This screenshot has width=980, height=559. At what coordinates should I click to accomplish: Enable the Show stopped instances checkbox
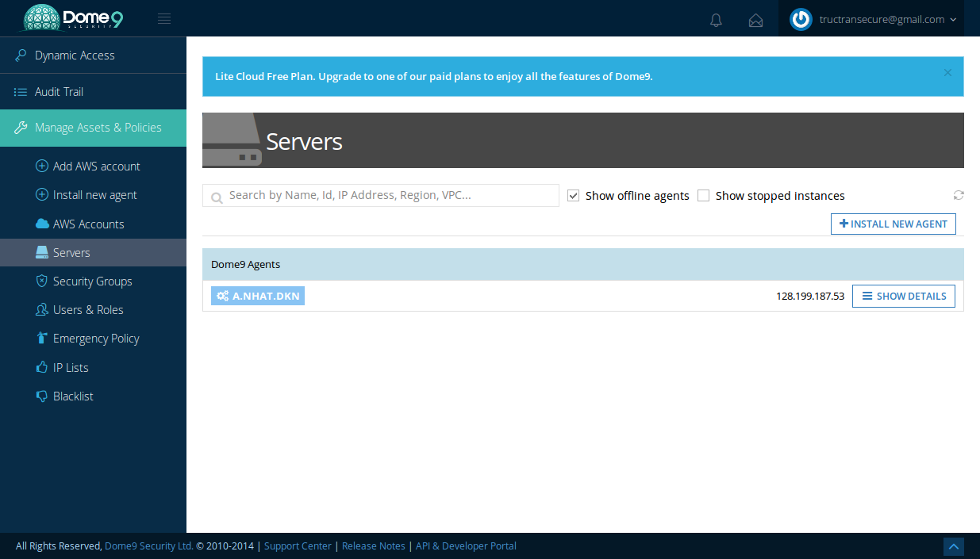[x=703, y=196]
